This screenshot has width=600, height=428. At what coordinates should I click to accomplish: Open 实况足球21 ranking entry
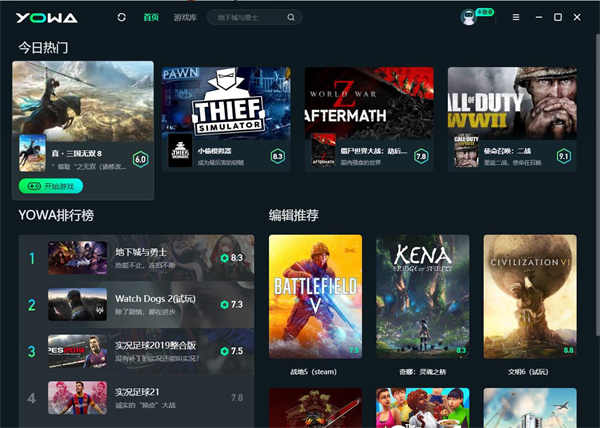click(136, 398)
